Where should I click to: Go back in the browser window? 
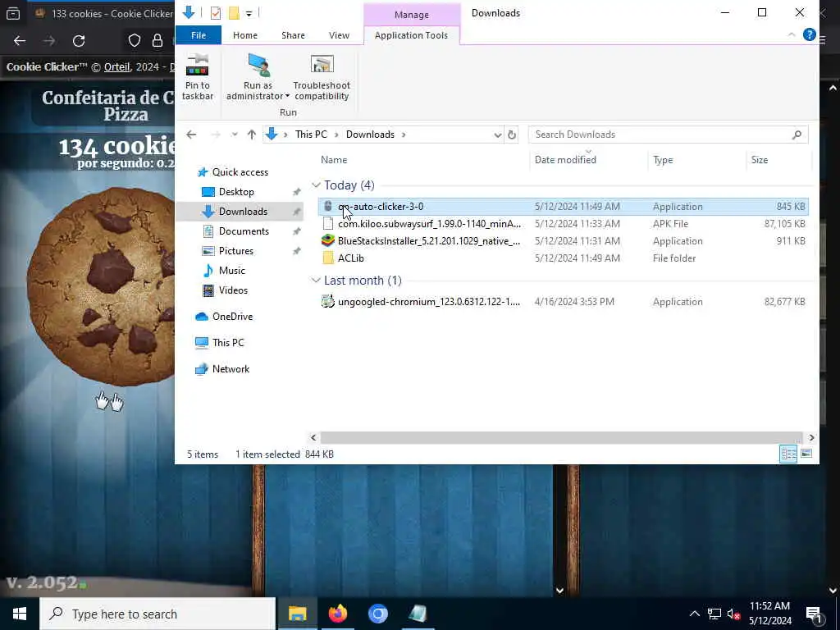click(x=20, y=41)
